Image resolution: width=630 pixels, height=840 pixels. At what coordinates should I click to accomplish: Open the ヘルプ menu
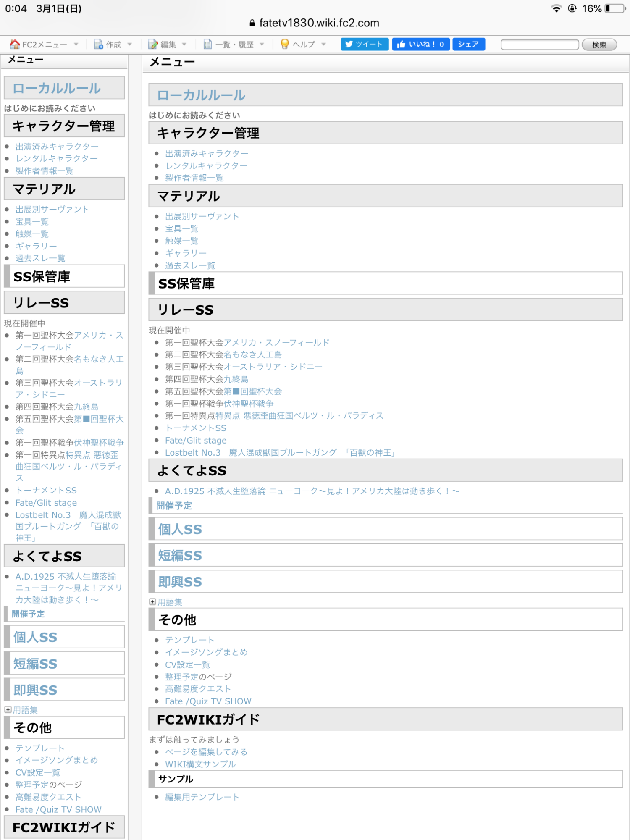tap(303, 44)
